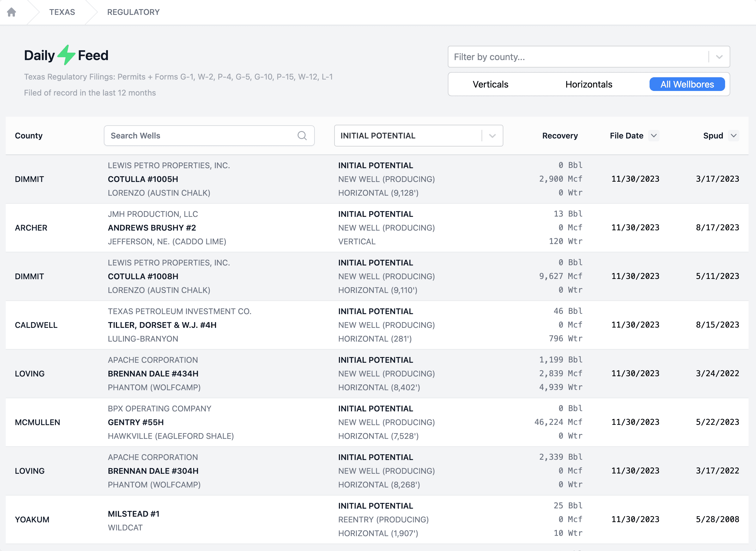Click MCMULLEN county cell
Image resolution: width=756 pixels, height=551 pixels.
37,423
